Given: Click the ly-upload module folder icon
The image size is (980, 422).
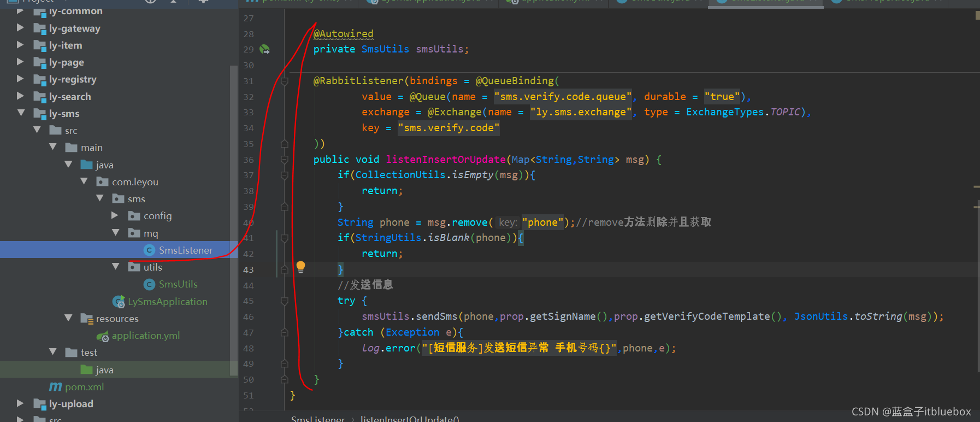Looking at the screenshot, I should [x=39, y=404].
